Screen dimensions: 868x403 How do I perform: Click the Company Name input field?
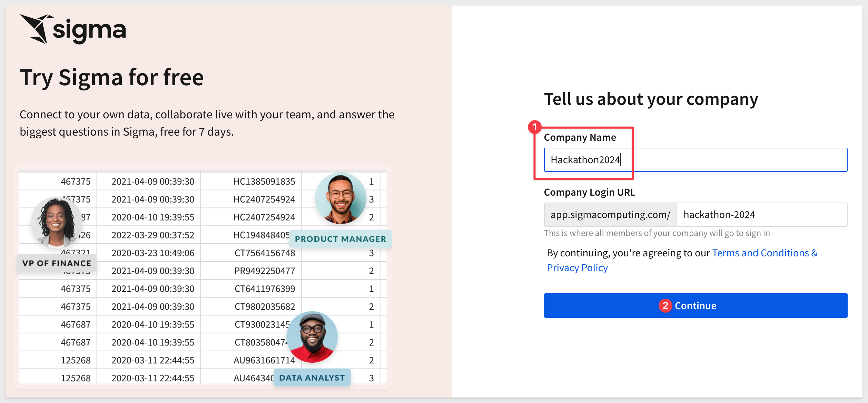pos(696,160)
